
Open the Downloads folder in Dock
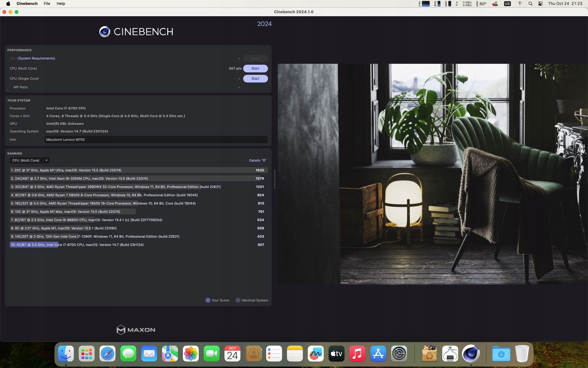tap(501, 354)
